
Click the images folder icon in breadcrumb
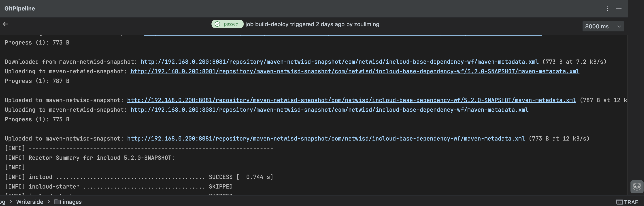coord(58,202)
